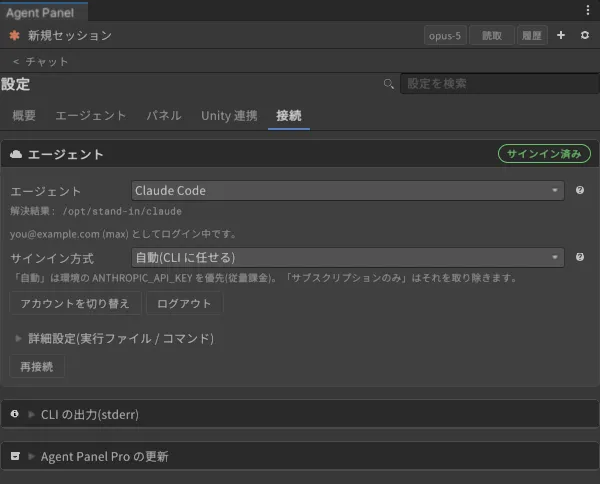600x484 pixels.
Task: Click the settings search magnifier icon
Action: coord(388,84)
